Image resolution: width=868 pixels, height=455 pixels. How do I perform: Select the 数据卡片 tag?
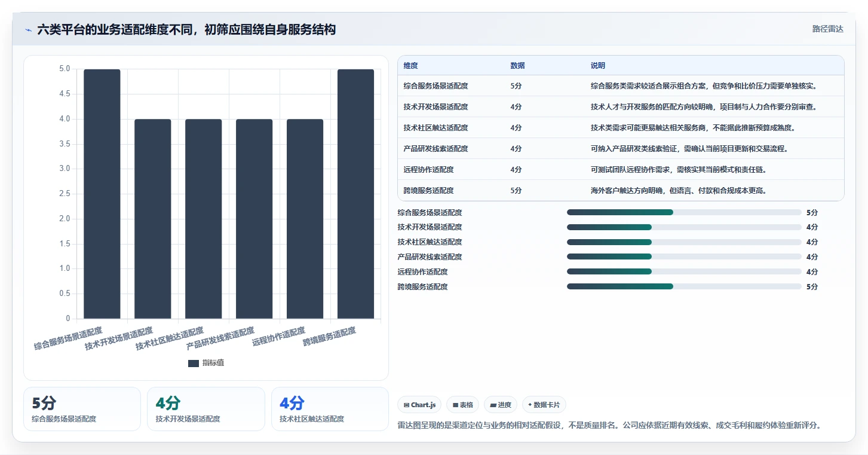pyautogui.click(x=544, y=405)
